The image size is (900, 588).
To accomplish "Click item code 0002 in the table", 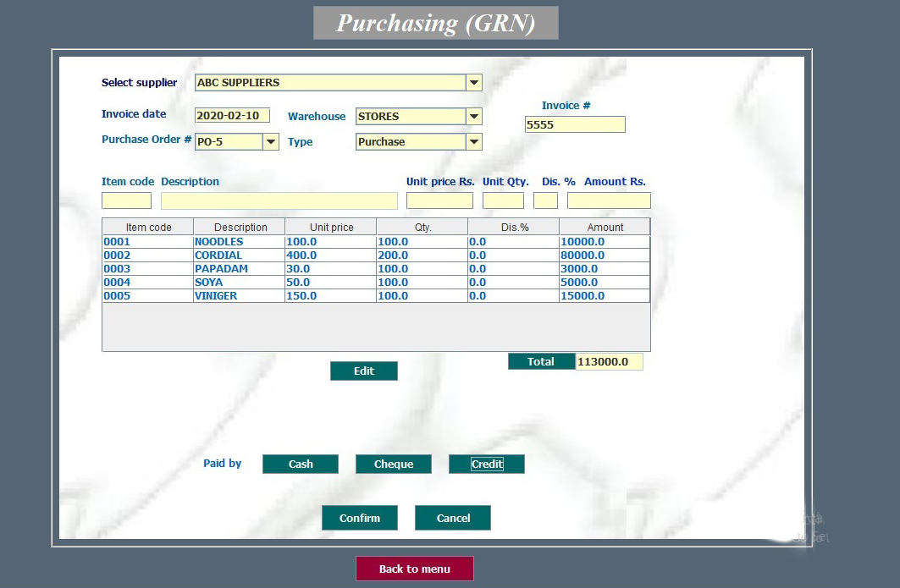I will (x=148, y=256).
